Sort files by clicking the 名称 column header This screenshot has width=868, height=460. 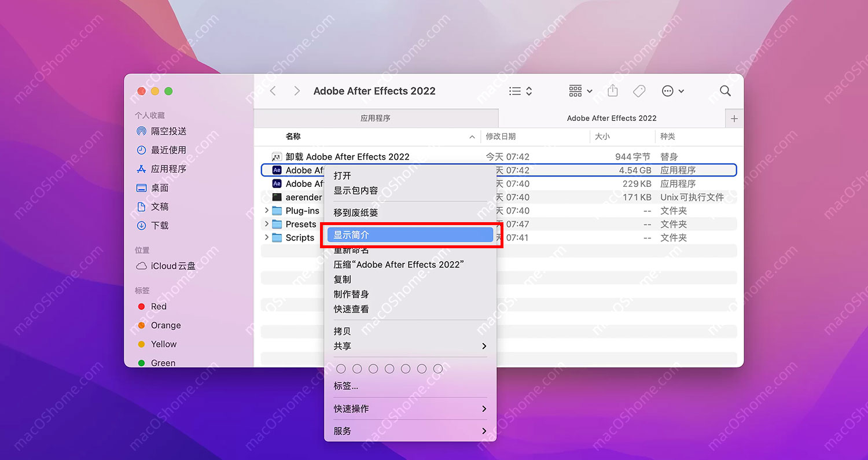293,137
